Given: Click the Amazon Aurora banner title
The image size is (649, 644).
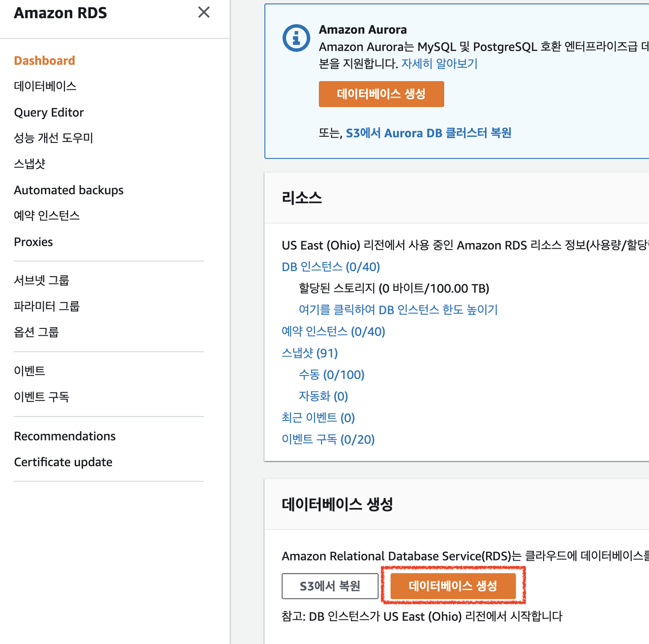Looking at the screenshot, I should pos(363,29).
